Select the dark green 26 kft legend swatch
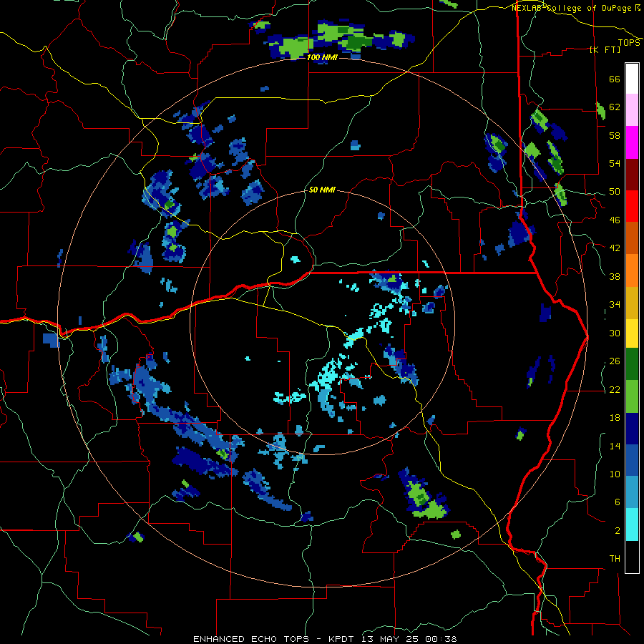Screen dimensions: 644x644 (632, 364)
